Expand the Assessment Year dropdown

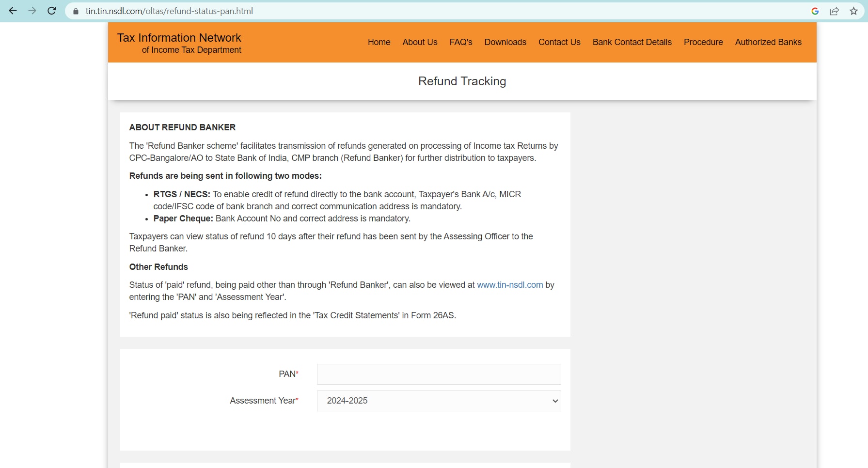point(439,401)
